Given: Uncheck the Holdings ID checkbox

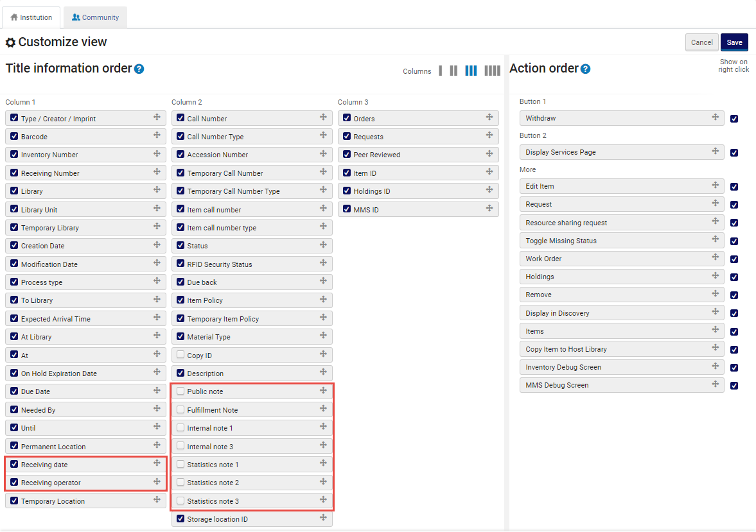Looking at the screenshot, I should [x=347, y=191].
